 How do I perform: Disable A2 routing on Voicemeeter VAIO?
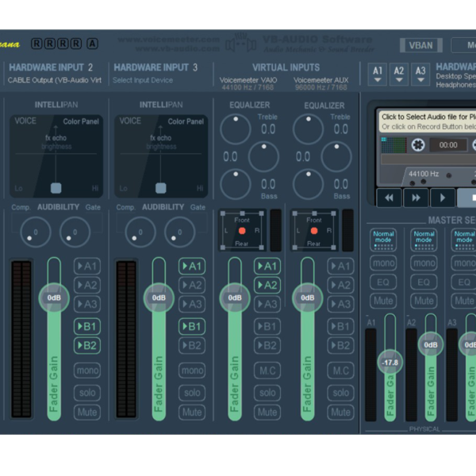point(267,285)
